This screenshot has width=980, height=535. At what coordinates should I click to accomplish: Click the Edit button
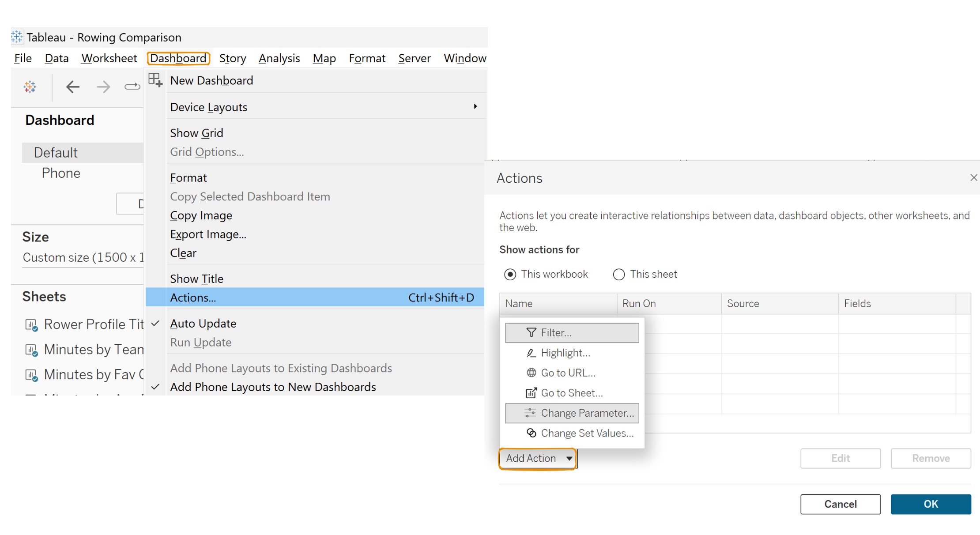click(x=841, y=458)
